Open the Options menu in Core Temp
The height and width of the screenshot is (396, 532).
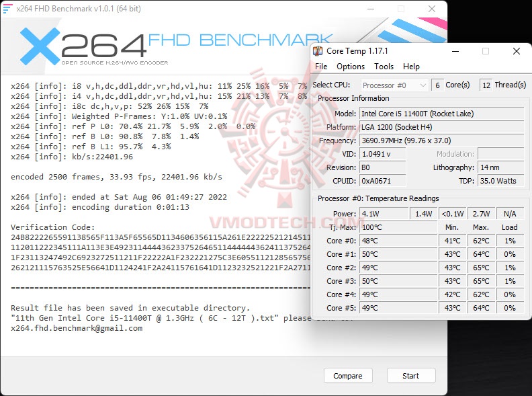351,67
